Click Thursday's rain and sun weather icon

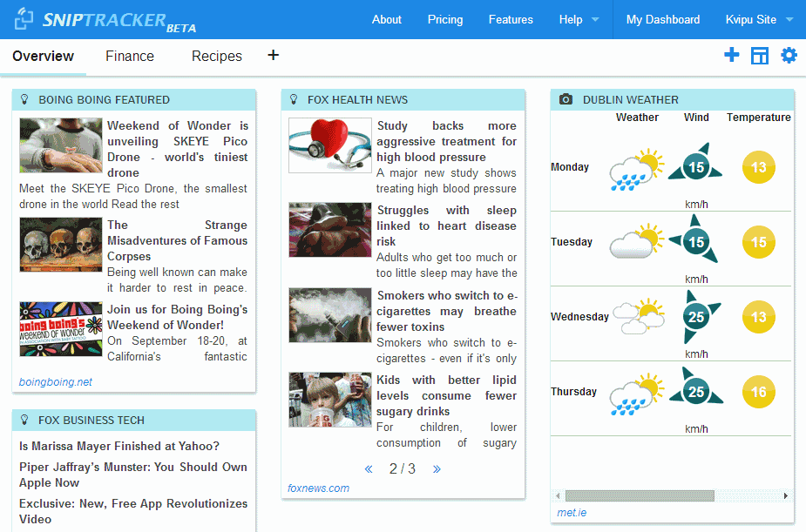pyautogui.click(x=636, y=394)
